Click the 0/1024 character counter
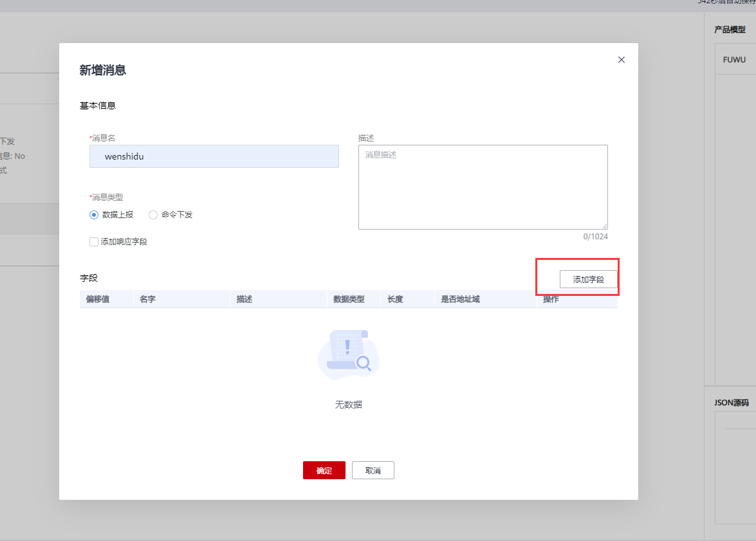The width and height of the screenshot is (756, 541). (x=595, y=236)
